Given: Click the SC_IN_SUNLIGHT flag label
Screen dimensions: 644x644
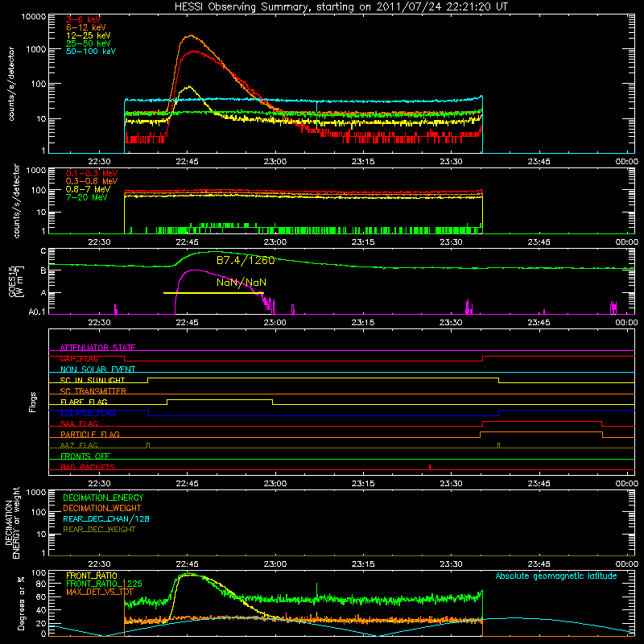Looking at the screenshot, I should click(93, 380).
